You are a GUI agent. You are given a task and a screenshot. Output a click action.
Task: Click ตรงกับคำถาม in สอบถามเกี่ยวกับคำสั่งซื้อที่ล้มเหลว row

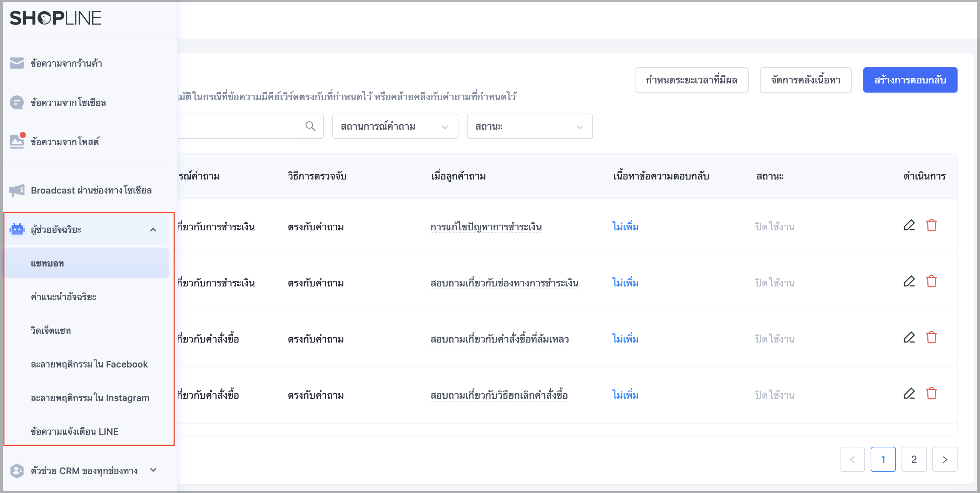316,339
